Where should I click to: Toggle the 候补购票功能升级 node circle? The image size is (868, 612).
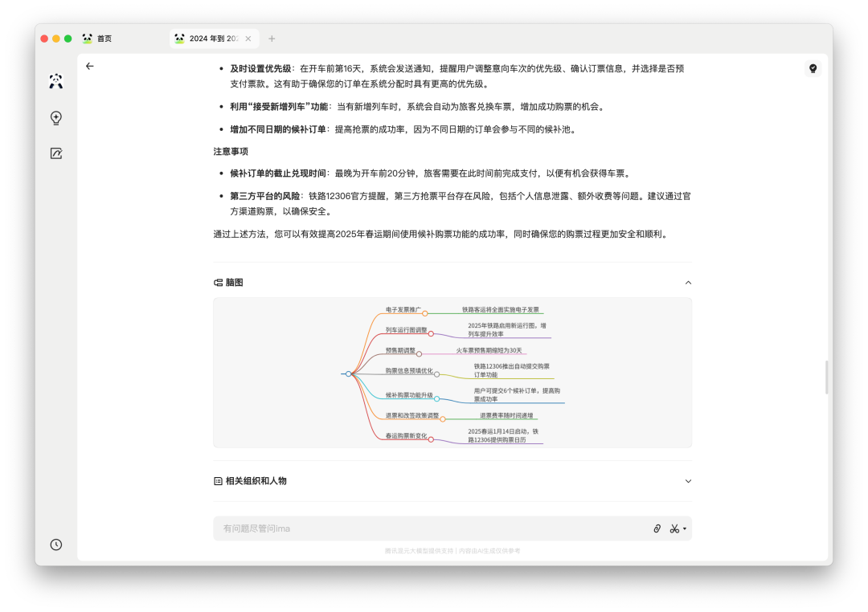pos(436,399)
